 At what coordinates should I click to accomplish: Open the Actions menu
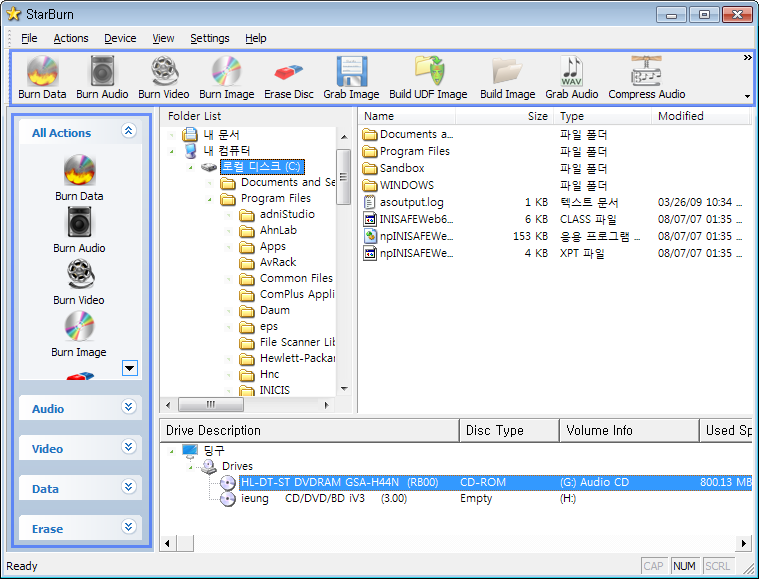[x=71, y=38]
